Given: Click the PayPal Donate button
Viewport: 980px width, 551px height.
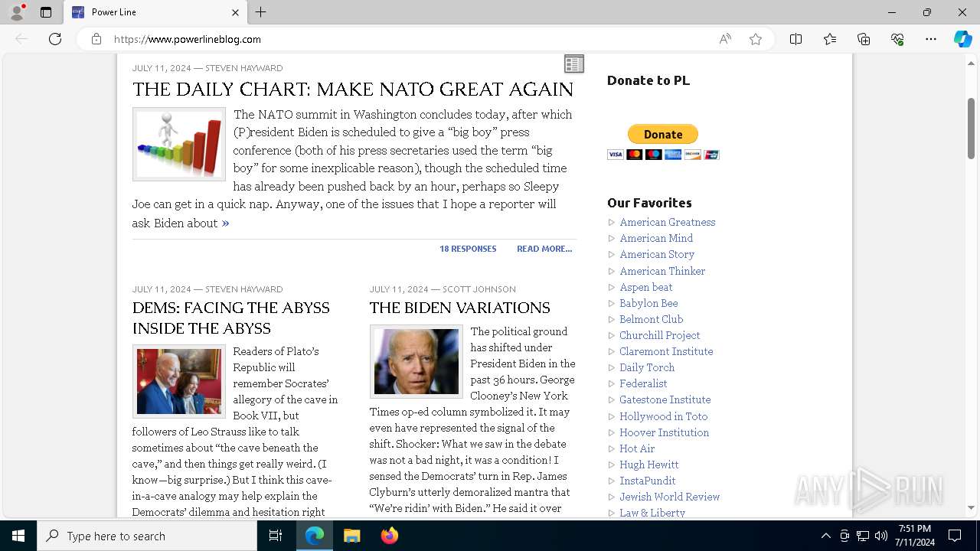Looking at the screenshot, I should 663,134.
